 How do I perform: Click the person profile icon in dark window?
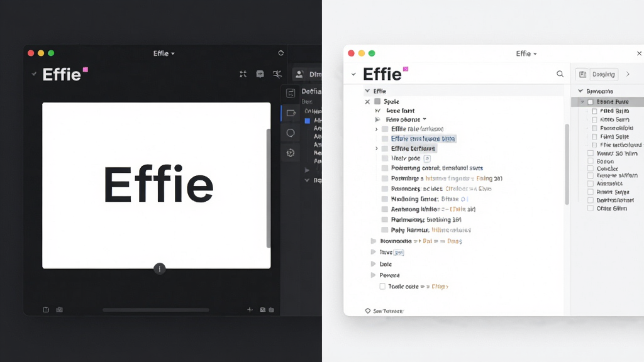(299, 74)
